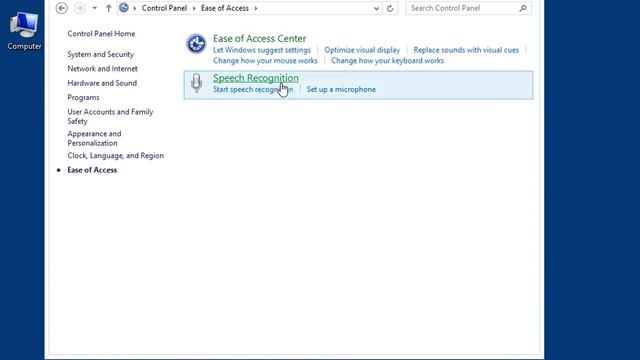Go to Network and Internet category

coord(102,69)
